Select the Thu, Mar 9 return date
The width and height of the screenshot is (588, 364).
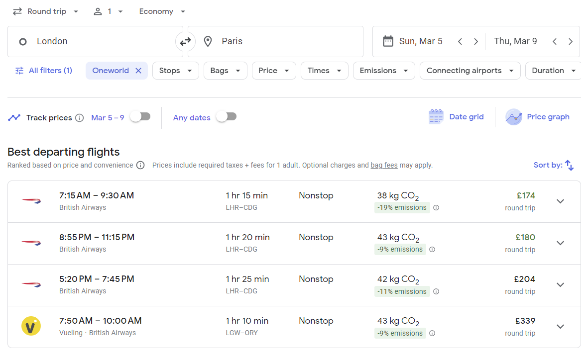515,41
